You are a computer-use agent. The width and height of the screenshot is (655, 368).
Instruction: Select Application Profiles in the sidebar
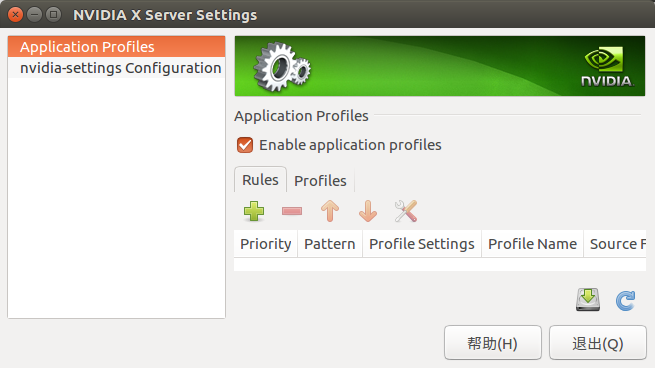click(117, 47)
